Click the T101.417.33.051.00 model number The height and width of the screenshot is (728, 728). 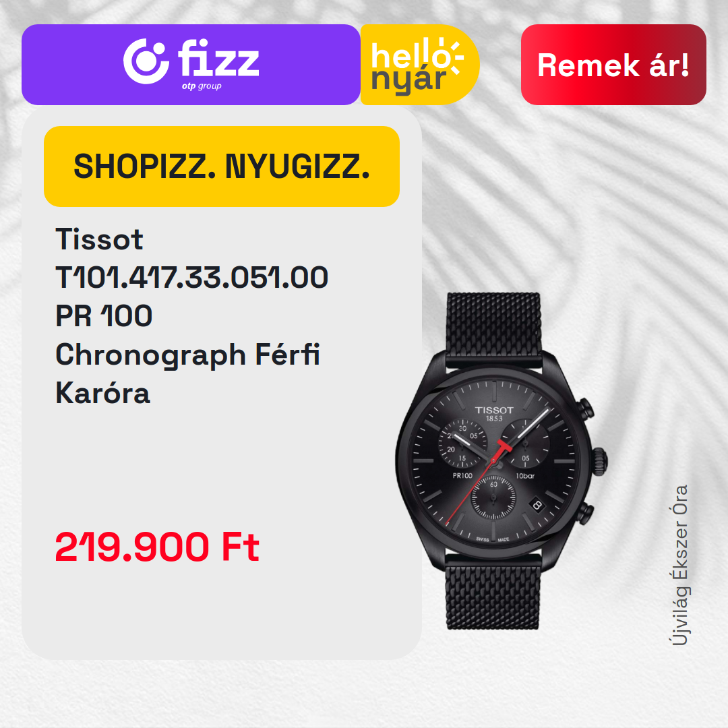pos(191,278)
